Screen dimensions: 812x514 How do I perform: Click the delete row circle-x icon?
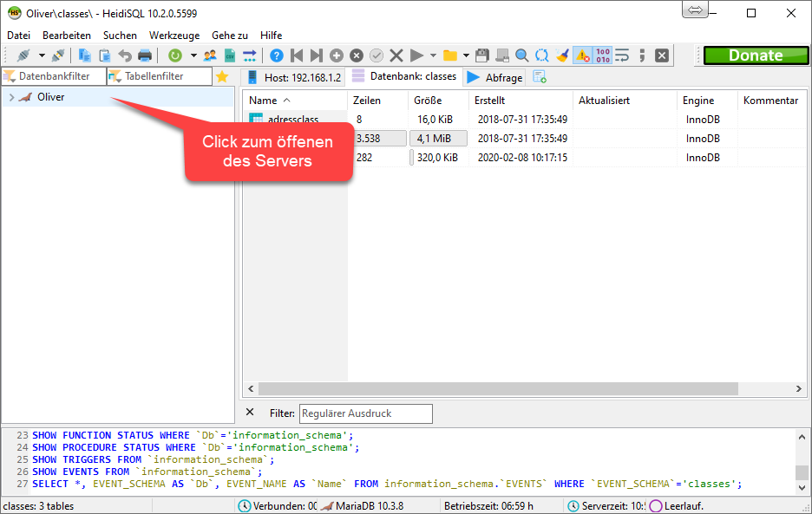pyautogui.click(x=357, y=55)
